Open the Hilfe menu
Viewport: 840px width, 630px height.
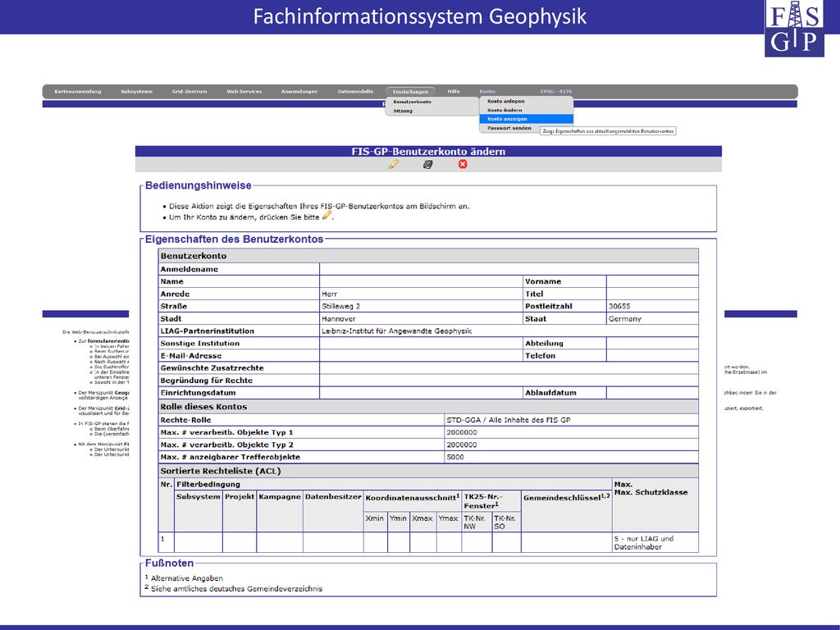[454, 92]
